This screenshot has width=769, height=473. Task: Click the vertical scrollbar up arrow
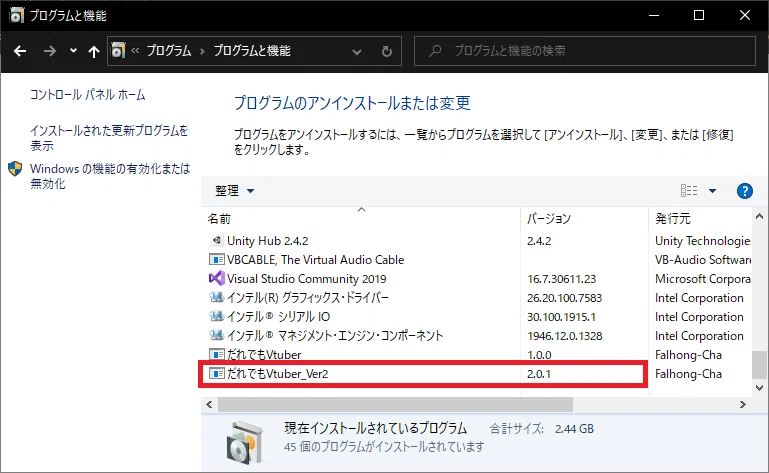[760, 216]
